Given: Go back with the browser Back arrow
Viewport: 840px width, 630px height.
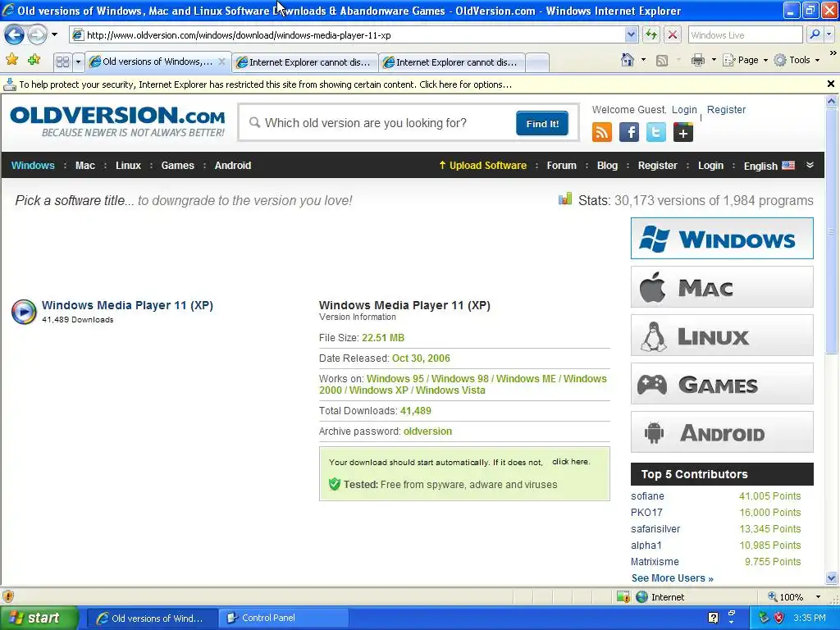Looking at the screenshot, I should (x=14, y=35).
